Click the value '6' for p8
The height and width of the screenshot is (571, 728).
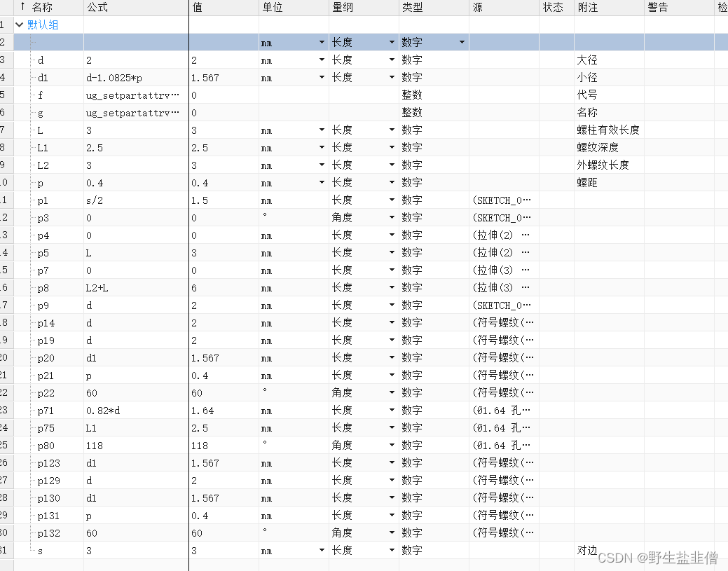pos(194,288)
